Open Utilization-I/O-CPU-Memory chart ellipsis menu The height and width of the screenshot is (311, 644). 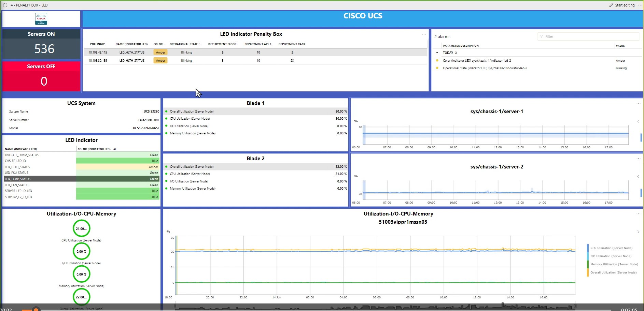[x=639, y=214]
